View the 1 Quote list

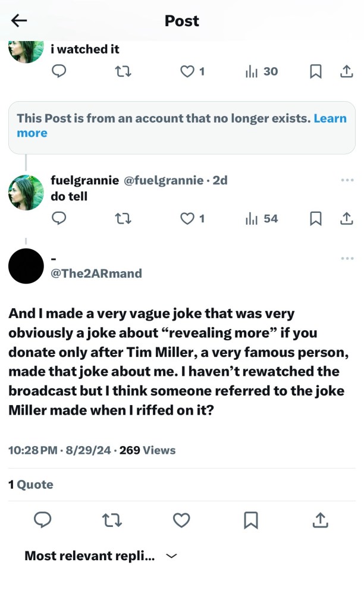pyautogui.click(x=31, y=485)
